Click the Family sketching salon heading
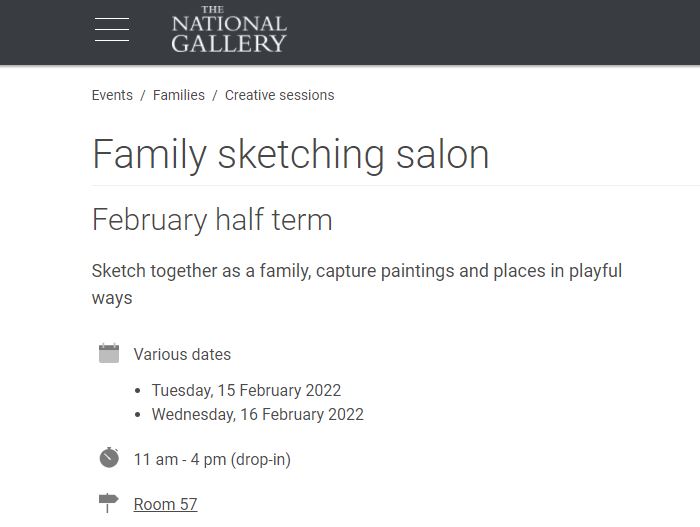This screenshot has height=527, width=700. tap(291, 155)
